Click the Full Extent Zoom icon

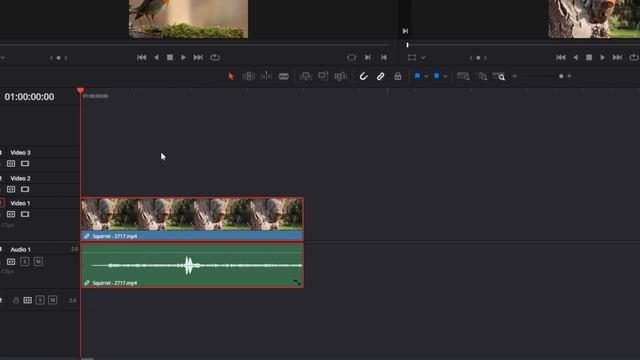(463, 76)
